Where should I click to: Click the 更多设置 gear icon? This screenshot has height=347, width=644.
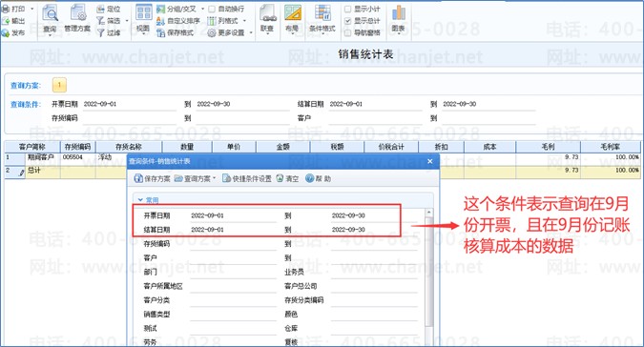(x=212, y=32)
